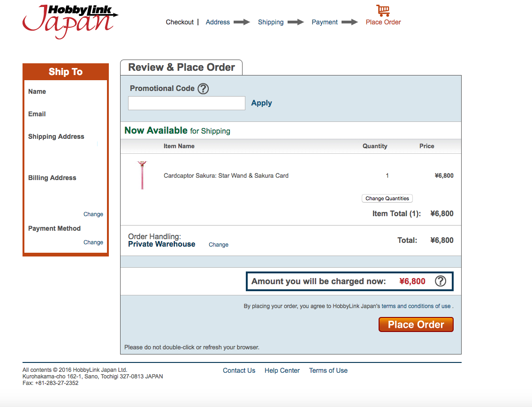Click the Private Warehouse text
The image size is (532, 407).
162,244
